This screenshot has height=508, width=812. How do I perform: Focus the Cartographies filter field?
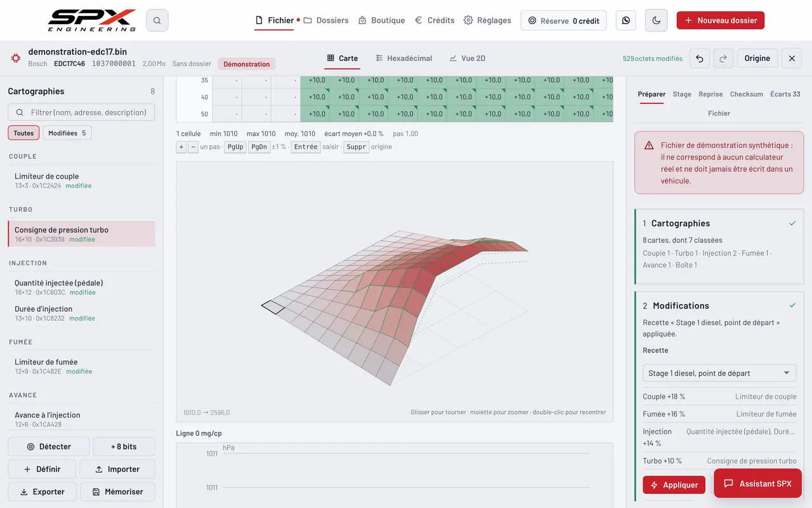point(81,112)
